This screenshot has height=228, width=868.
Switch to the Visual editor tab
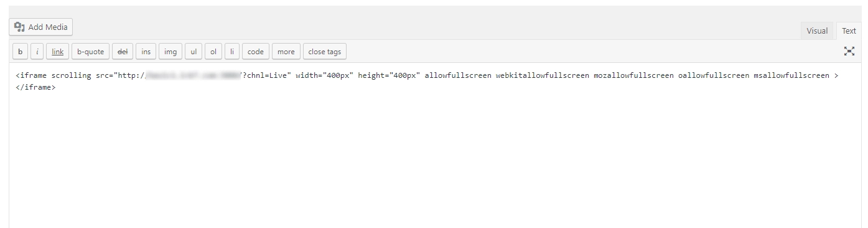click(x=817, y=31)
